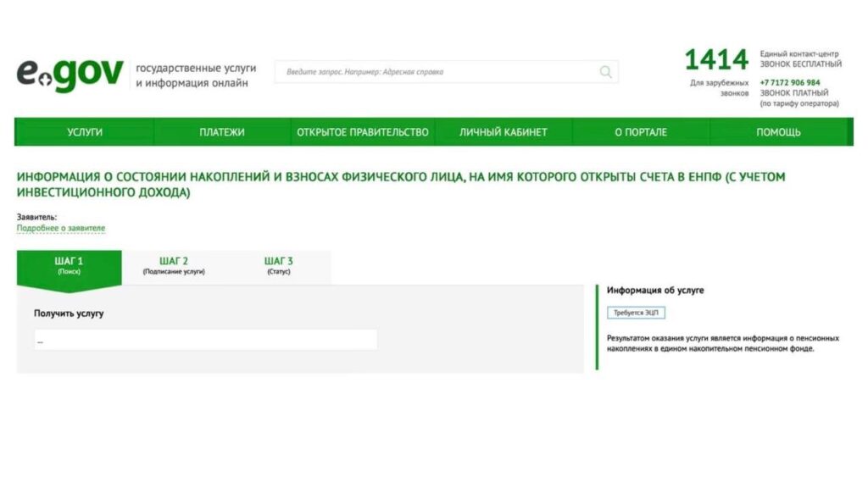The image size is (868, 488).
Task: Open the Личный кабинет menu
Action: click(x=504, y=132)
